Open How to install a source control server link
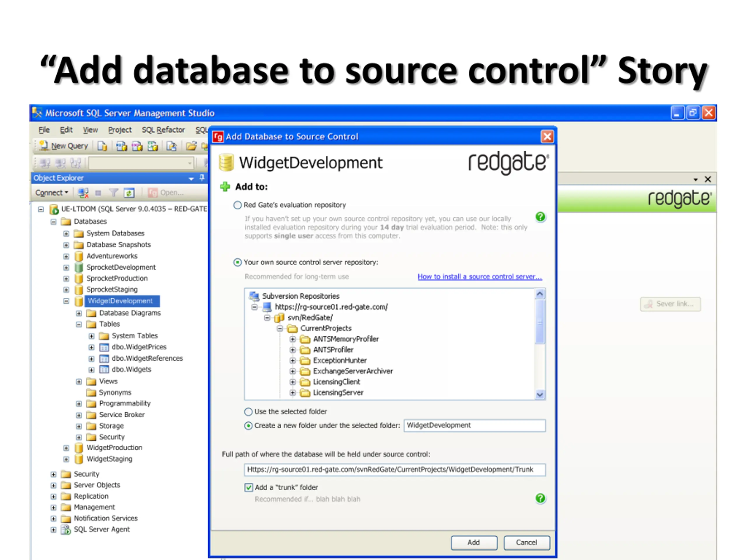Viewport: 747px width, 560px height. (479, 277)
